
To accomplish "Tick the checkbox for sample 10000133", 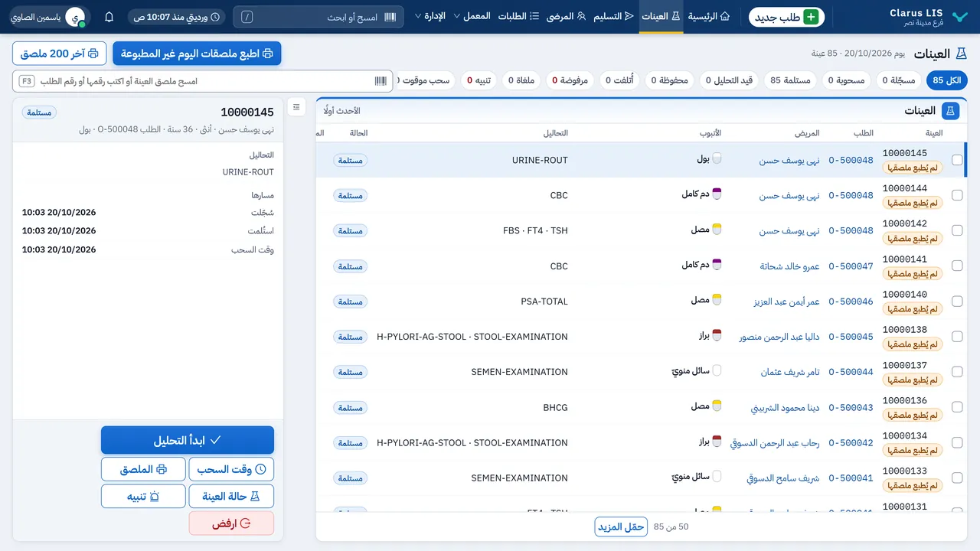I will (x=957, y=478).
